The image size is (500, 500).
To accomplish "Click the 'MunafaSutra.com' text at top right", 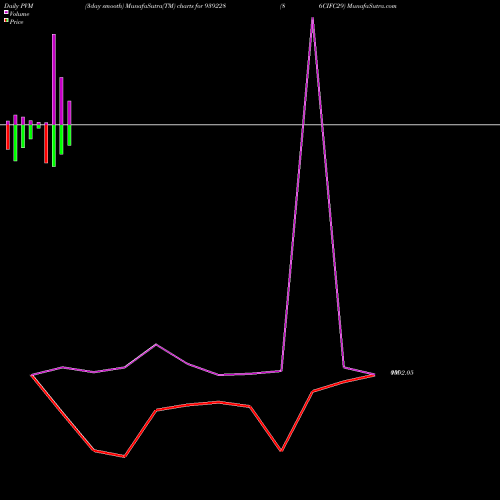I will tap(371, 6).
